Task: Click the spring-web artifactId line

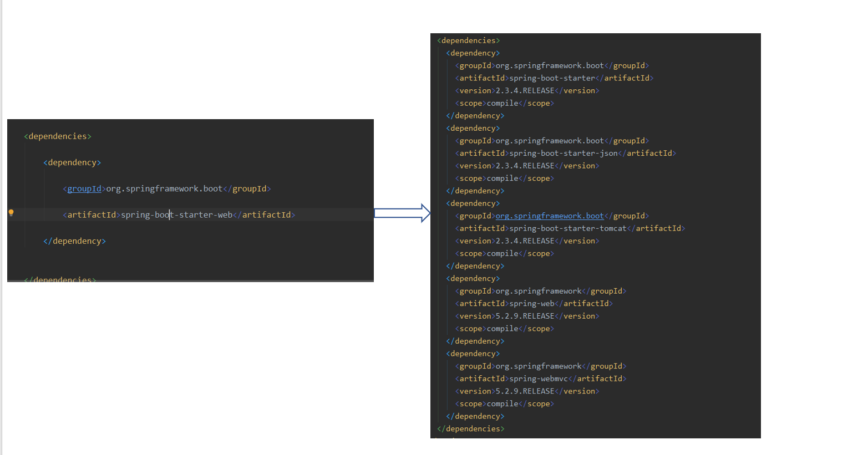Action: pos(534,304)
